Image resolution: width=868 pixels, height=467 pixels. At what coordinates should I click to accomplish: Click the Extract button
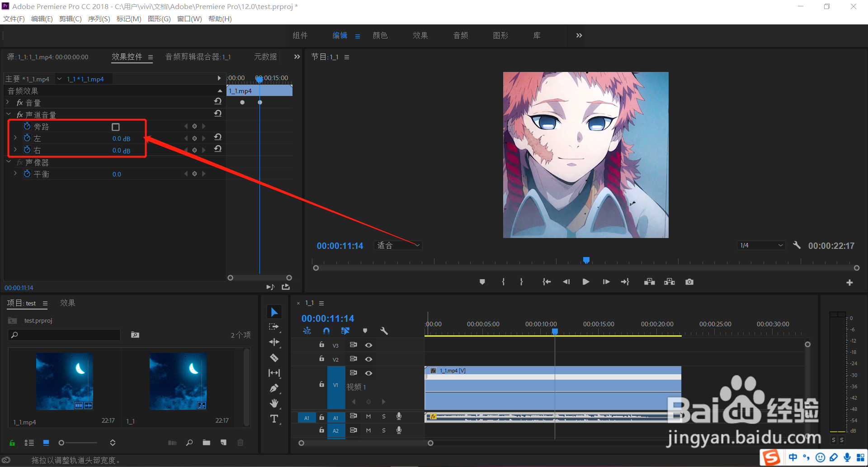point(670,282)
